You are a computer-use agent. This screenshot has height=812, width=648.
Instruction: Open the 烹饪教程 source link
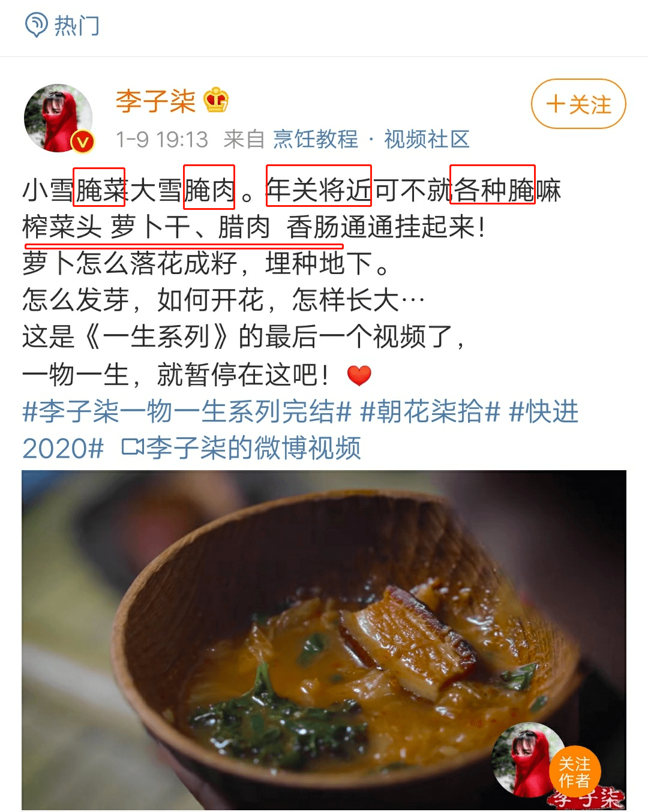pyautogui.click(x=316, y=139)
